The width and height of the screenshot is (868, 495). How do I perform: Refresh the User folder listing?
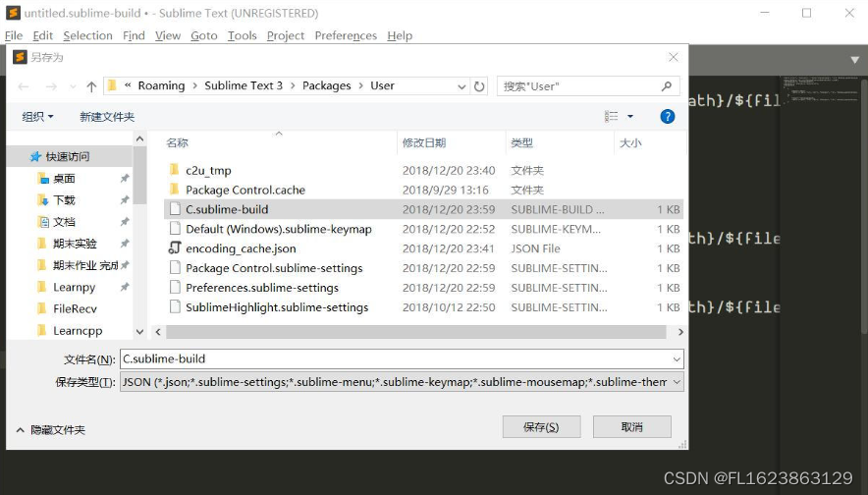click(479, 86)
